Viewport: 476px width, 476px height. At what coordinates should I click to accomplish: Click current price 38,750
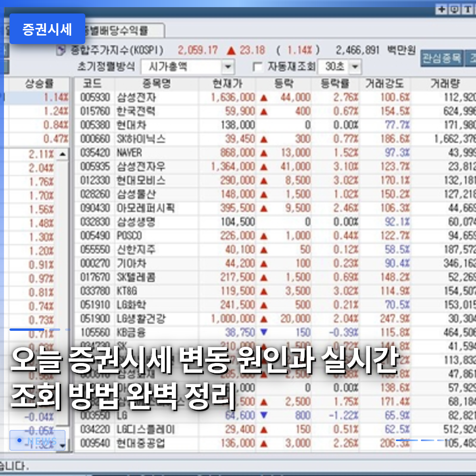point(240,332)
